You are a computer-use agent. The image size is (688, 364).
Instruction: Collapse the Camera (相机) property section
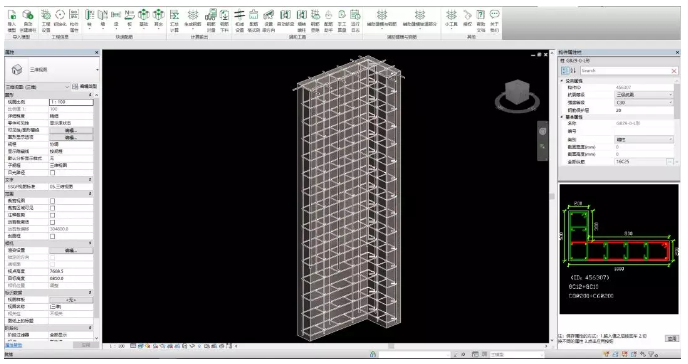click(90, 243)
